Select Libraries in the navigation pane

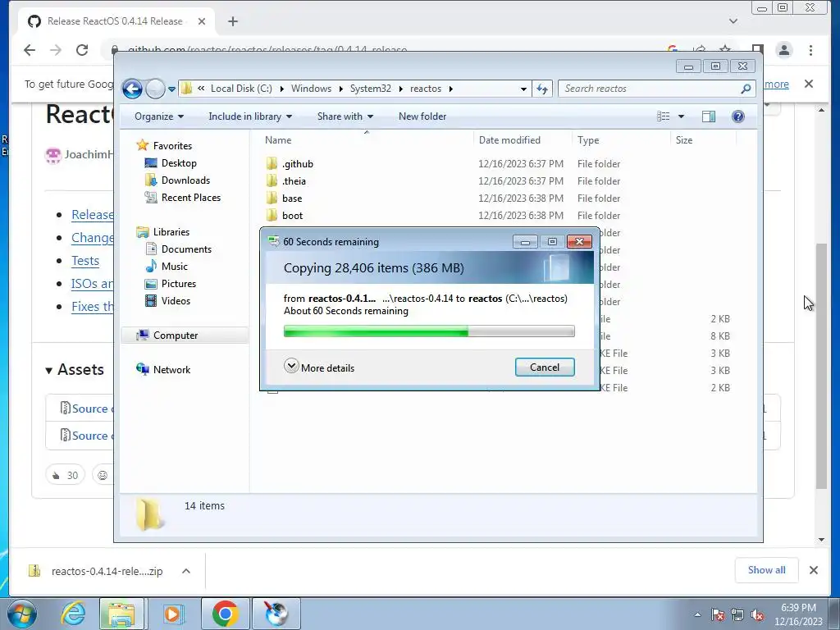pyautogui.click(x=171, y=232)
